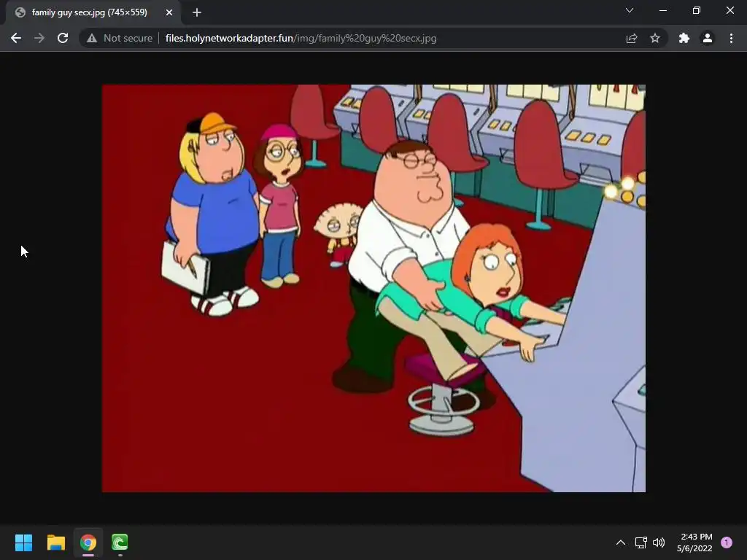Screen dimensions: 747x560
Task: Open the clock showing 2:43 PM
Action: click(694, 542)
